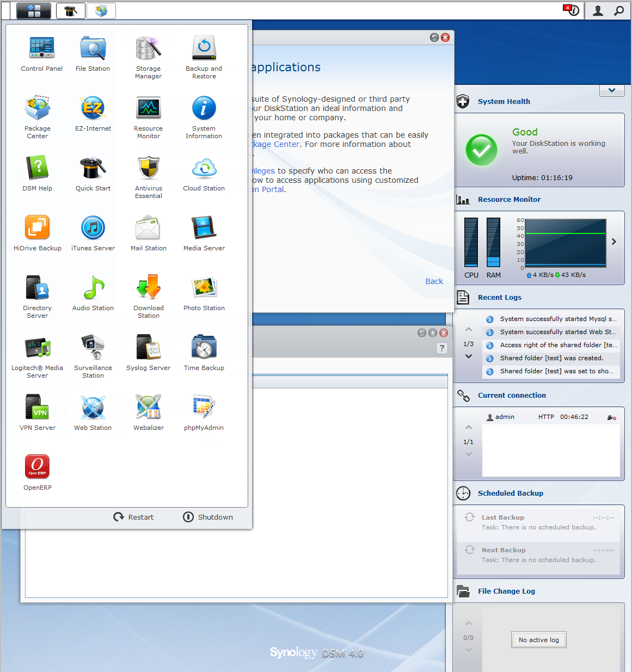Click the Next Backup entry
This screenshot has height=672, width=632.
pos(538,555)
